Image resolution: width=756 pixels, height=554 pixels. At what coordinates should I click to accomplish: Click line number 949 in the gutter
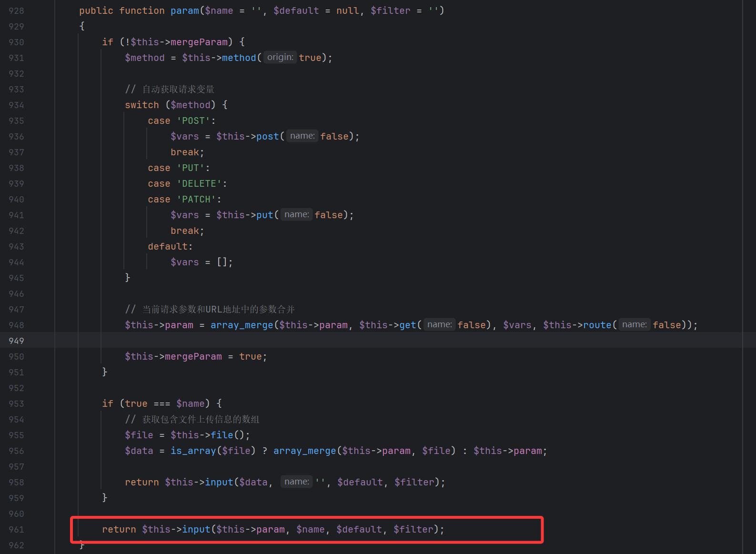click(x=16, y=341)
